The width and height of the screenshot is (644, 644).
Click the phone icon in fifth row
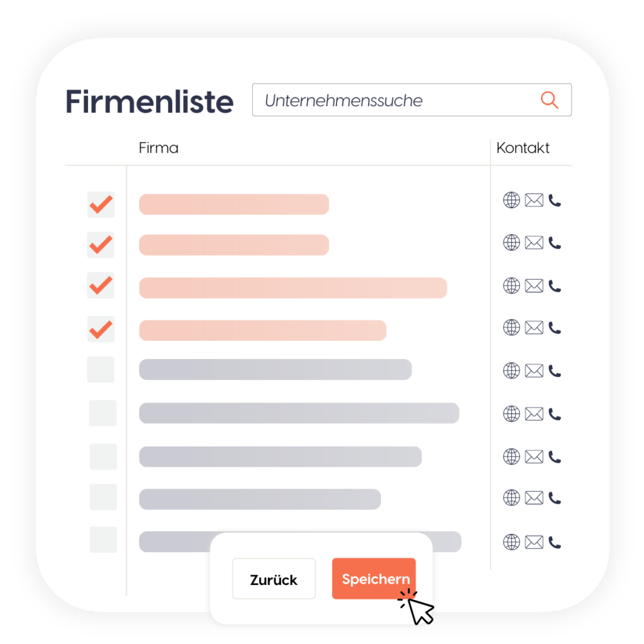click(x=555, y=371)
